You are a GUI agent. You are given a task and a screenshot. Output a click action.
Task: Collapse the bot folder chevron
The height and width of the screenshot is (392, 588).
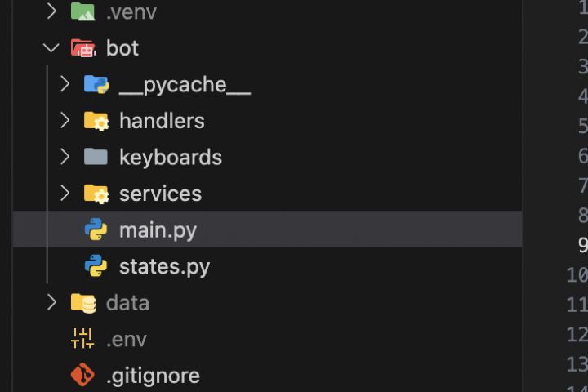click(x=51, y=48)
